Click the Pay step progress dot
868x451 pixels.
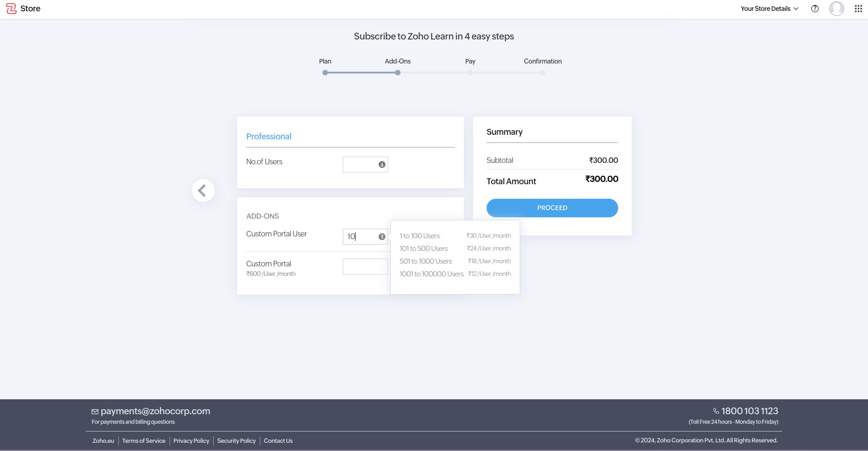point(470,73)
